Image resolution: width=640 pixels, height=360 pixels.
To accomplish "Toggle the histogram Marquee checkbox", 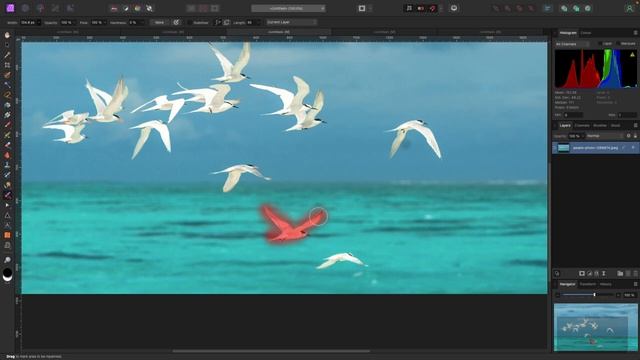I will (617, 43).
